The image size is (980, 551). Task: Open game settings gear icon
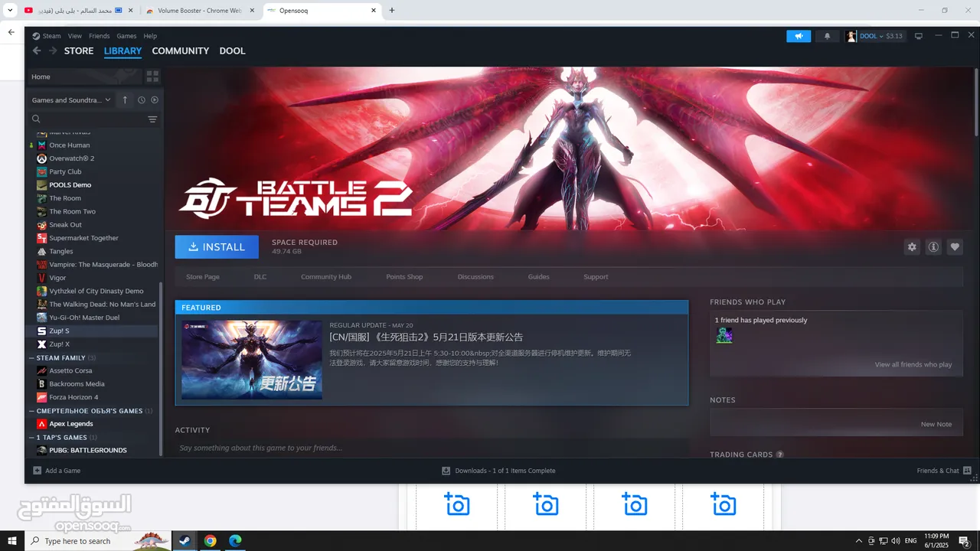point(912,247)
